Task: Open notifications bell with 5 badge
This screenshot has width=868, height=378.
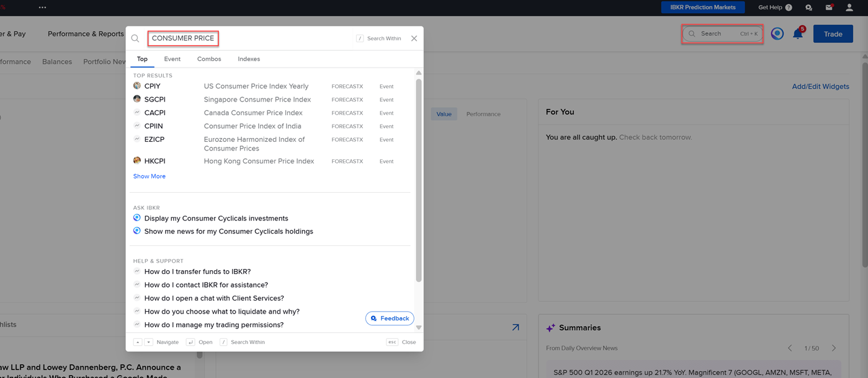Action: pos(798,33)
